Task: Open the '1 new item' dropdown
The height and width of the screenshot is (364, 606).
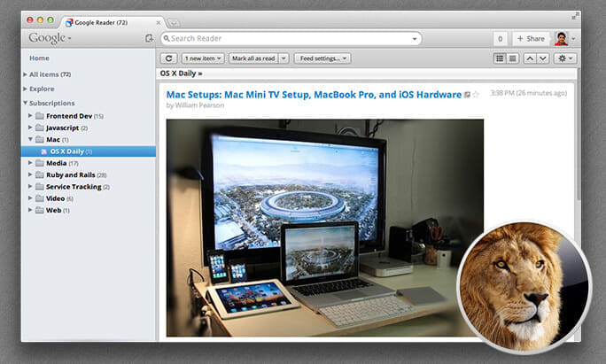Action: point(203,58)
